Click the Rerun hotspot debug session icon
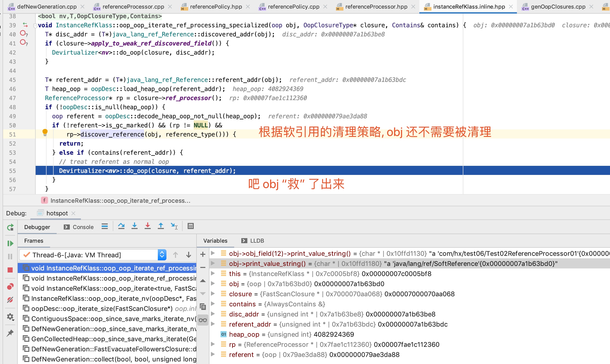The height and width of the screenshot is (364, 610). pos(10,227)
